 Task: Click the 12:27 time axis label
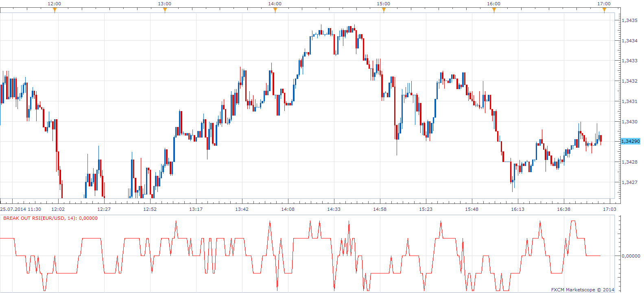104,209
